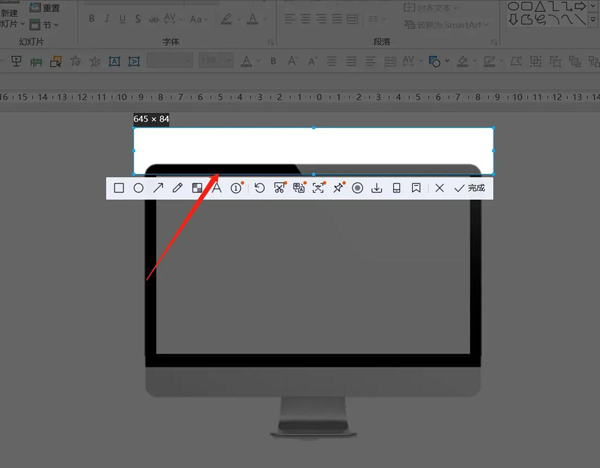Click the translate screenshot icon
Screen dimensions: 600x468
click(x=299, y=188)
